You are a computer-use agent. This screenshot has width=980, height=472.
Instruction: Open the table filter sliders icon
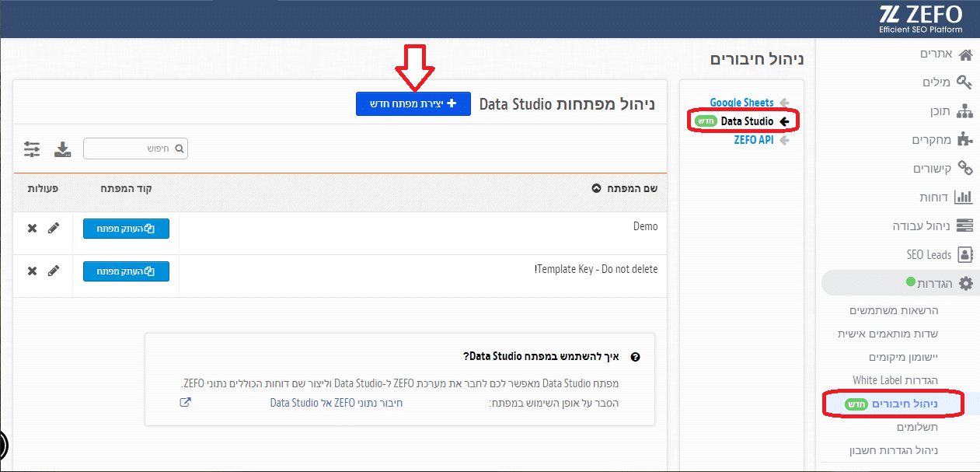pos(32,149)
